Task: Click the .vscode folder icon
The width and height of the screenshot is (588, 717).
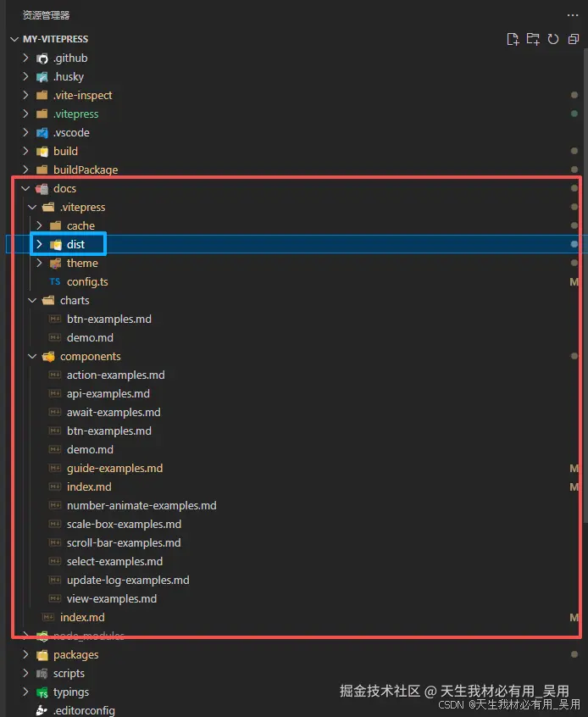Action: 42,133
